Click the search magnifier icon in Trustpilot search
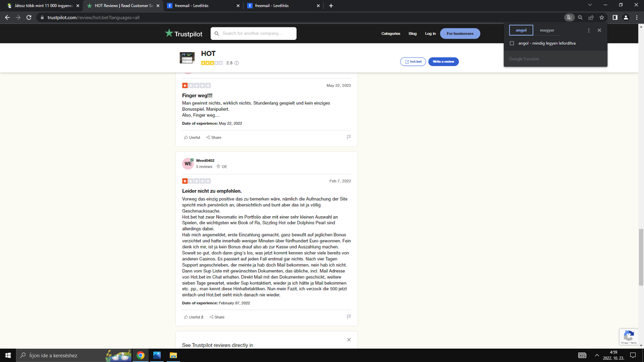This screenshot has height=362, width=644. [217, 33]
